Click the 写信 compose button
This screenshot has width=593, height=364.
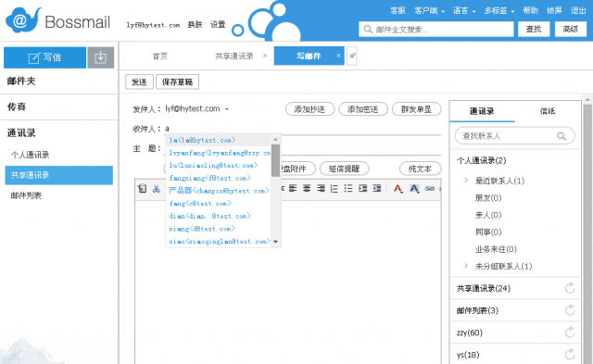(44, 57)
